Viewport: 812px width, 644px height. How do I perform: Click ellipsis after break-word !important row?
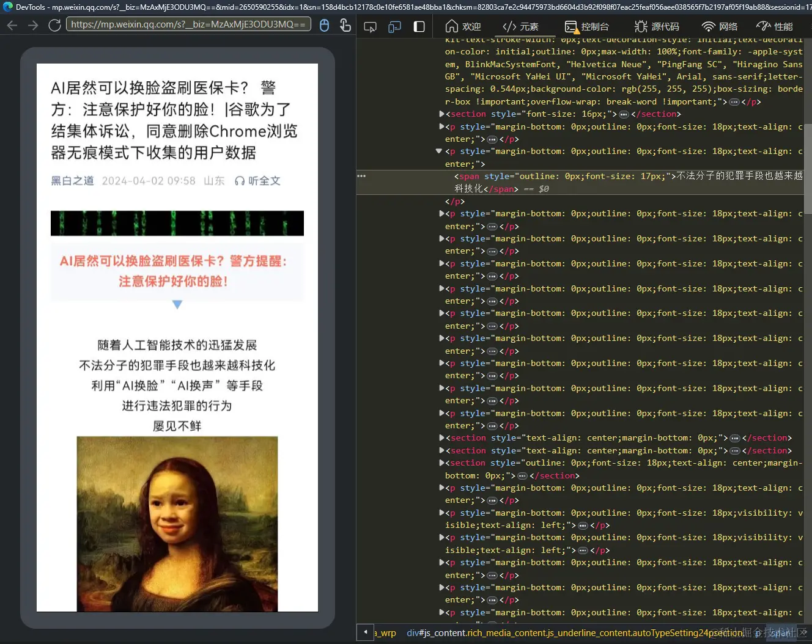click(734, 102)
